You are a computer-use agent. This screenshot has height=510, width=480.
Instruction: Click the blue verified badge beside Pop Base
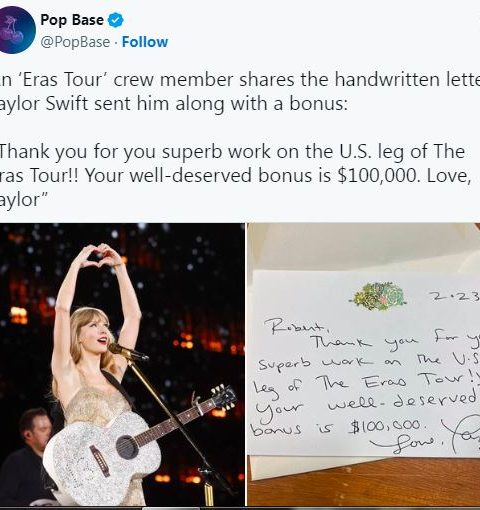[116, 20]
